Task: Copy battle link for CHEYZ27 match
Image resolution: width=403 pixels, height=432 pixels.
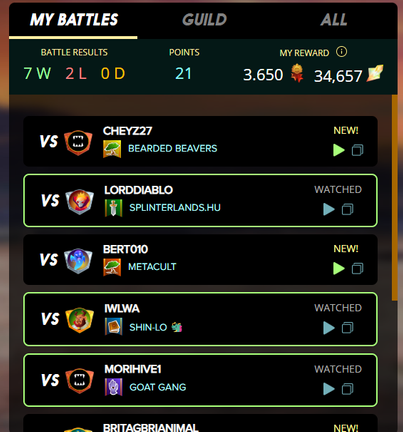Action: (357, 150)
